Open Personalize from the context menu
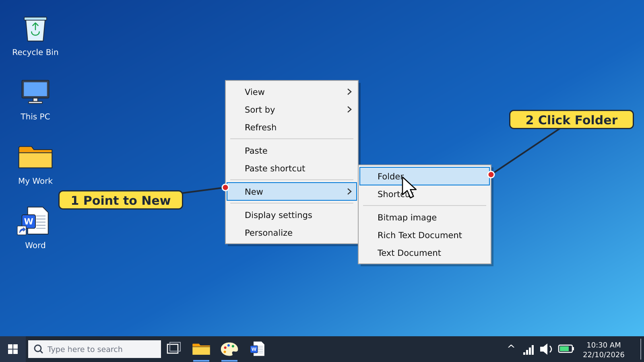This screenshot has height=362, width=644. (x=292, y=232)
